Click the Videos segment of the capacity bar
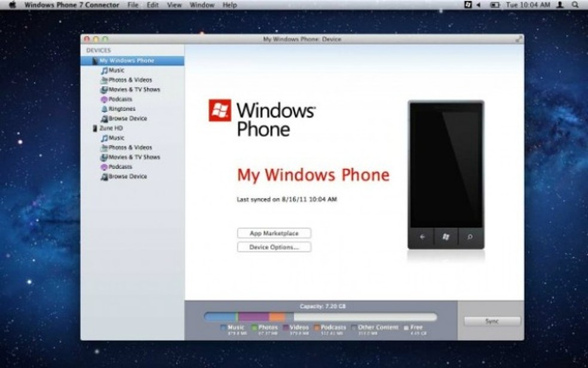The height and width of the screenshot is (368, 588). coord(254,315)
